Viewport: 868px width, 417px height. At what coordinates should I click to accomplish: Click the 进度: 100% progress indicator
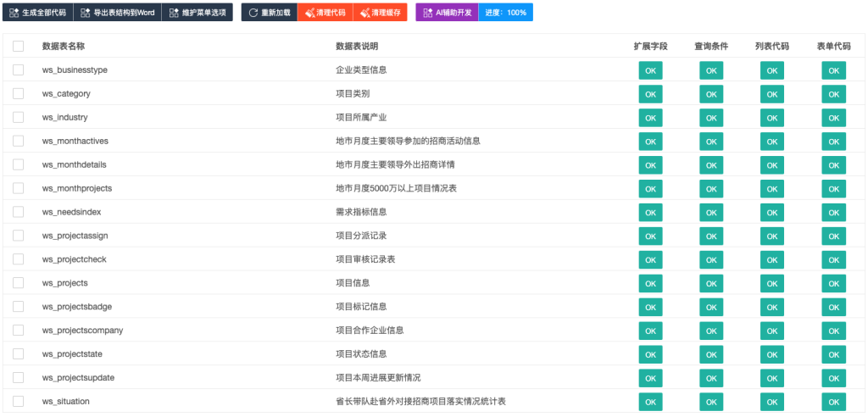click(x=505, y=13)
